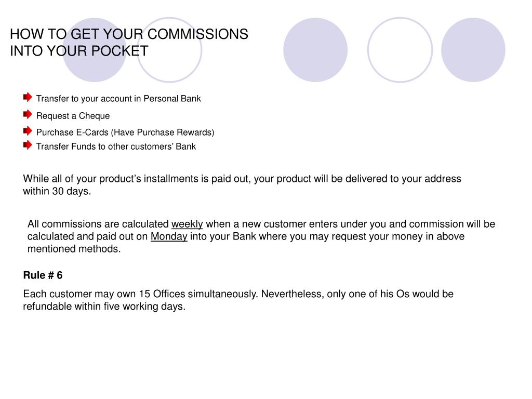
Task: Click the underlined word Monday
Action: click(x=169, y=236)
